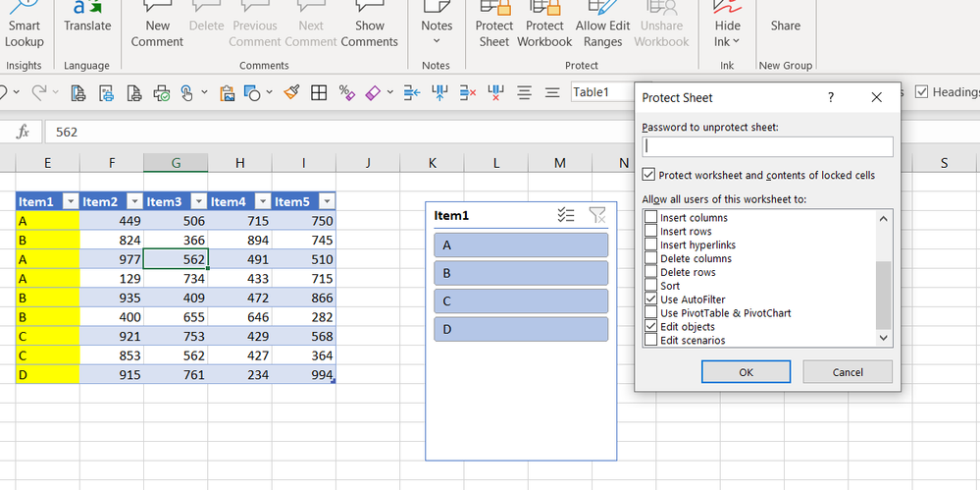Open the Item5 column filter dropdown
Viewport: 980px width, 490px height.
[327, 201]
